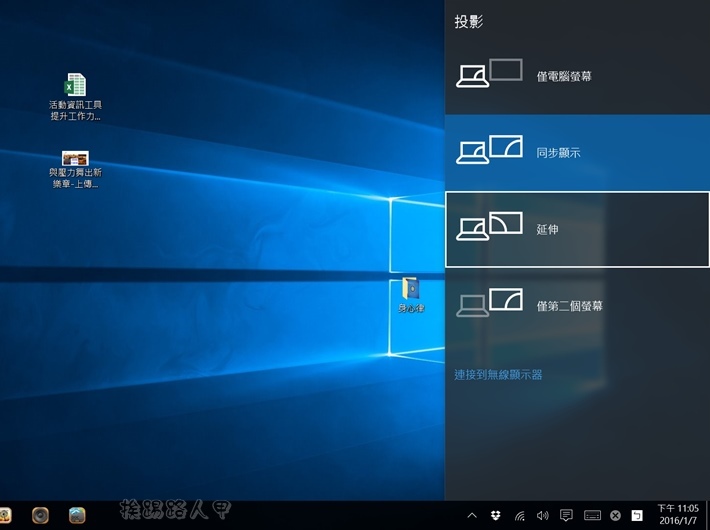710x530 pixels.
Task: Open the Wi-Fi network tray icon
Action: click(x=519, y=515)
